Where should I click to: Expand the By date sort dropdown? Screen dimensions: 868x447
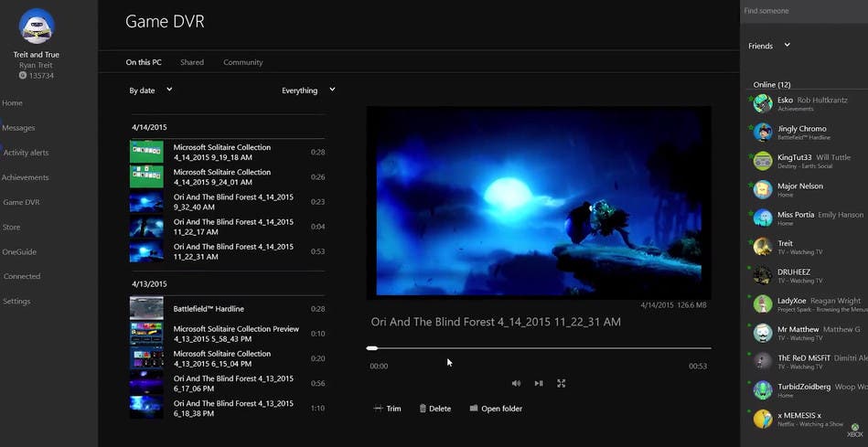(151, 90)
